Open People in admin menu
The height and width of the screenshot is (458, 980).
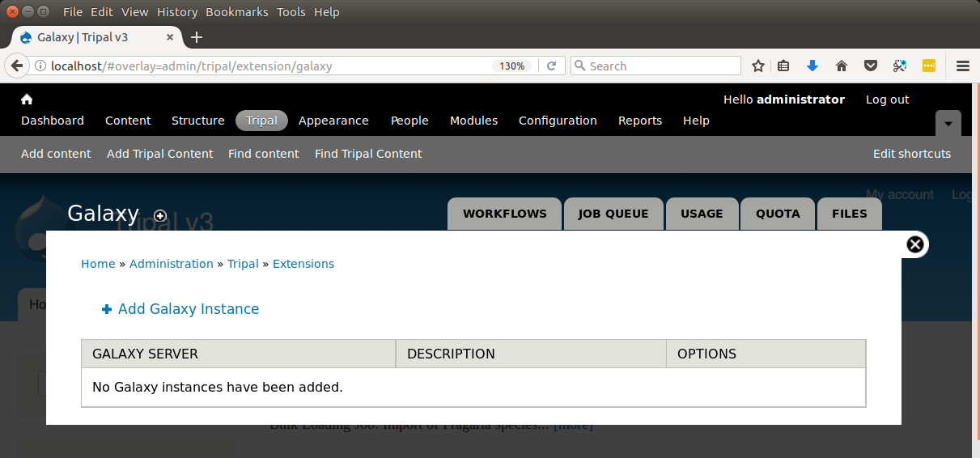click(409, 121)
